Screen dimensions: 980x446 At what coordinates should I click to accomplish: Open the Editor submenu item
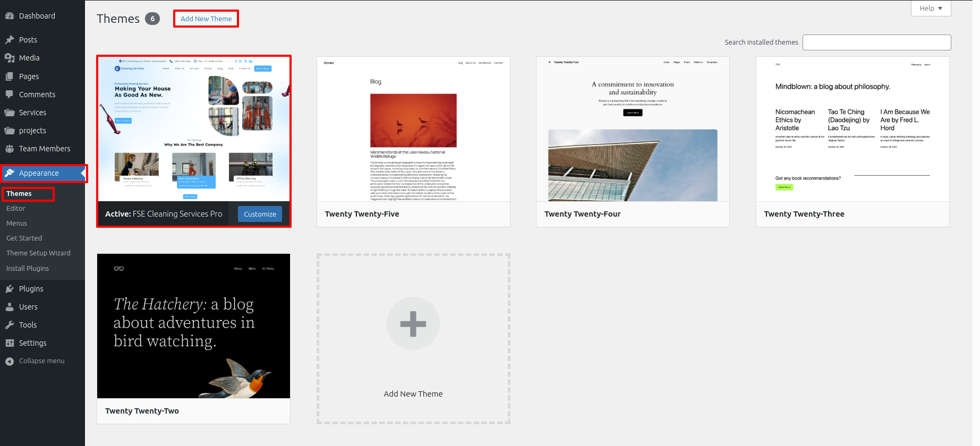(16, 209)
